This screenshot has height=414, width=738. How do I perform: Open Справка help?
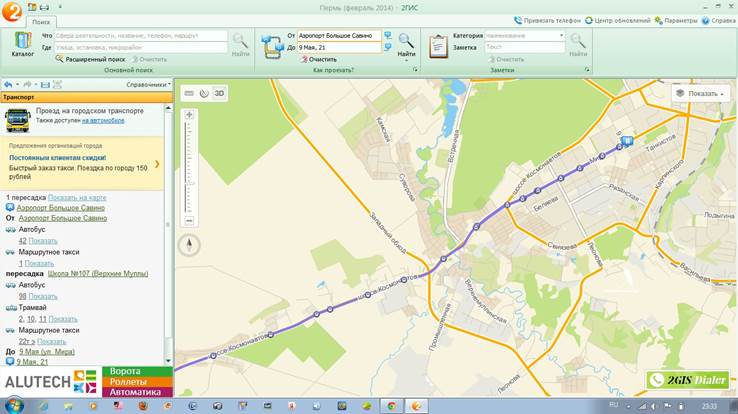(718, 21)
